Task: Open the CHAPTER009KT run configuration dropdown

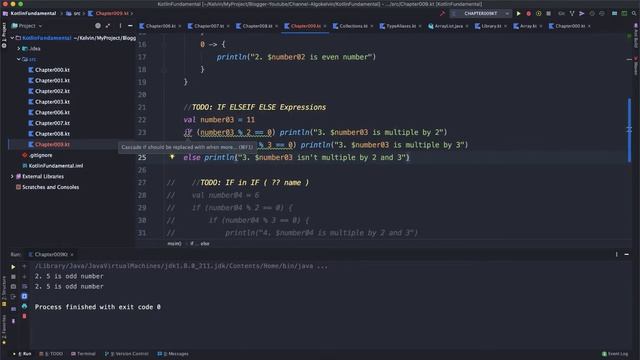Action: tap(481, 13)
